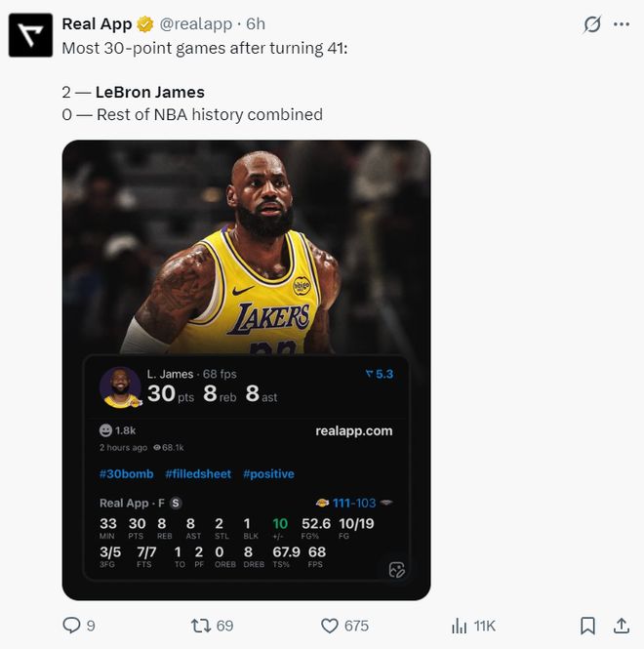Share this post via upload arrow icon
The image size is (644, 649).
(621, 626)
